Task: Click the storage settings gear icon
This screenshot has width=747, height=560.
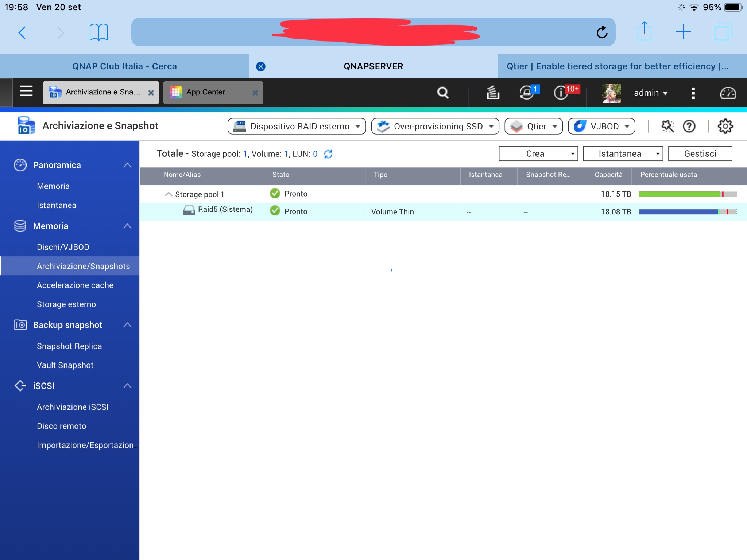Action: [725, 126]
